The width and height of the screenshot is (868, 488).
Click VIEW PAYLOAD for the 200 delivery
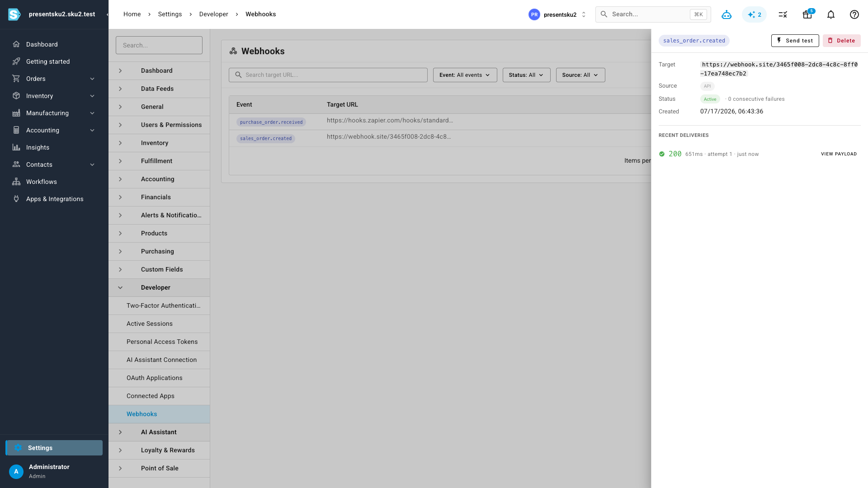click(839, 154)
